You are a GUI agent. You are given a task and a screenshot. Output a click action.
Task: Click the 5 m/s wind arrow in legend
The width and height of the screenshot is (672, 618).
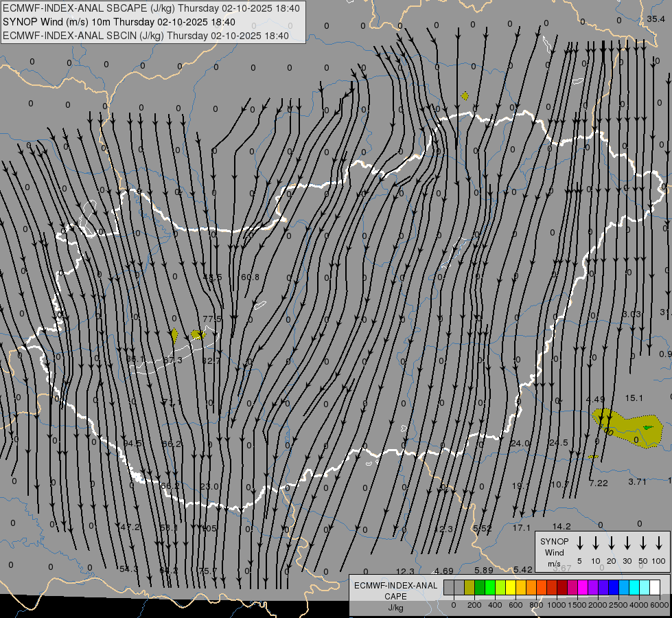pos(579,543)
